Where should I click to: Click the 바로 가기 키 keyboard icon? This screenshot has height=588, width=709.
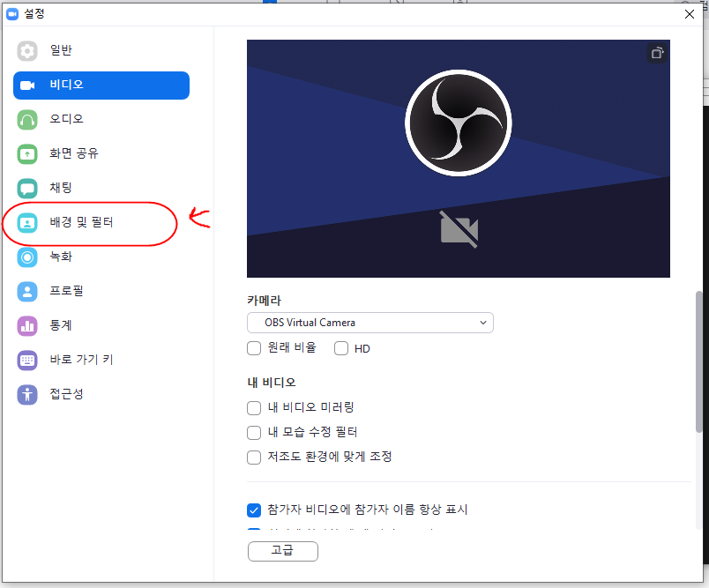pyautogui.click(x=27, y=361)
